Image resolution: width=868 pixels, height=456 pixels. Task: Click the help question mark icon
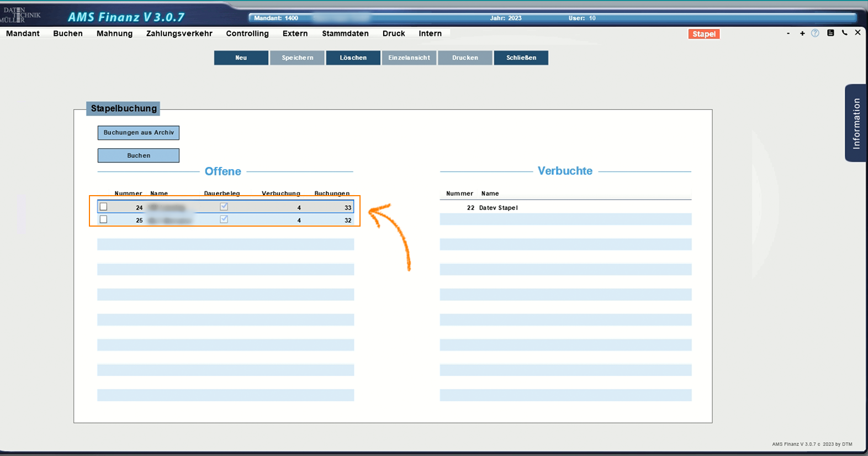click(815, 33)
